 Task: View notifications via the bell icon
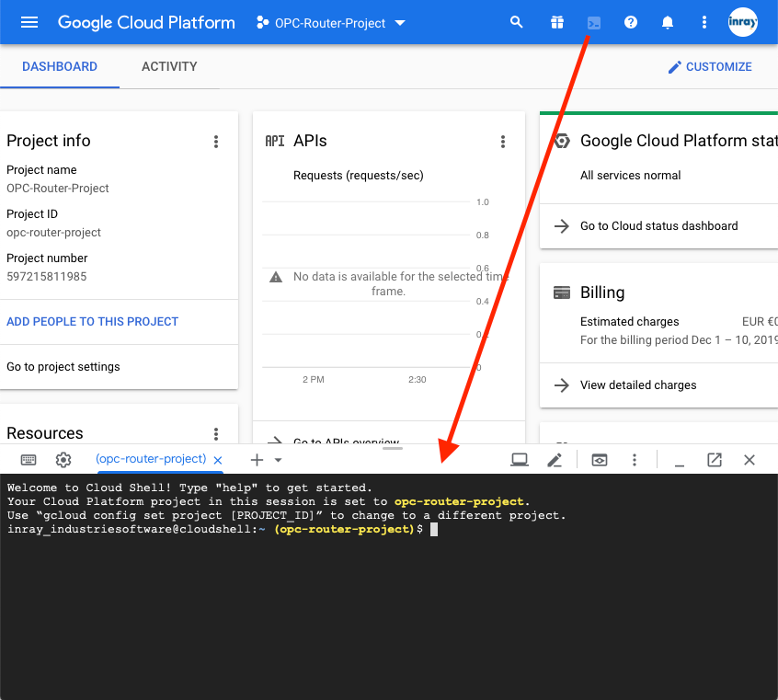pos(668,22)
